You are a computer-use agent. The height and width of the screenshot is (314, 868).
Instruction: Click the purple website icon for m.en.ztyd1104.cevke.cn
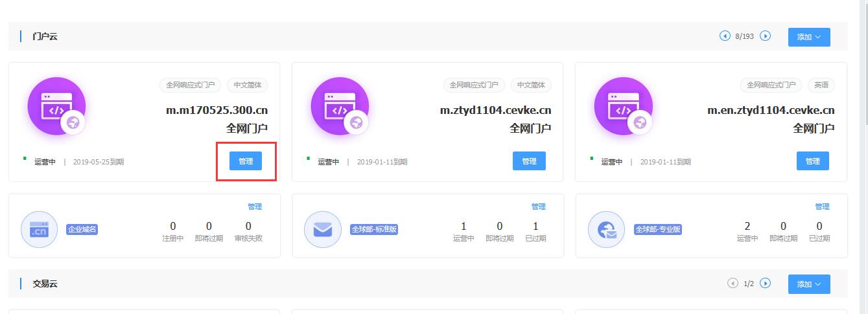623,106
